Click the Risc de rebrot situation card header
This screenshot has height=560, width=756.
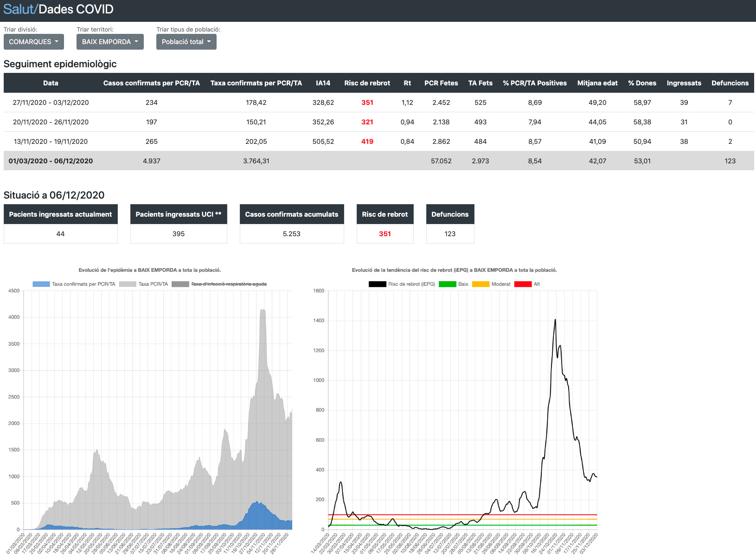click(x=385, y=214)
